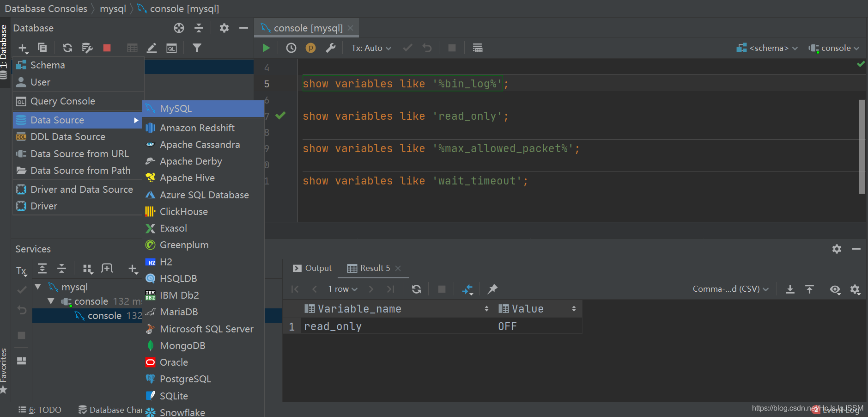This screenshot has height=417, width=868.
Task: Switch to the Output tab
Action: point(312,268)
